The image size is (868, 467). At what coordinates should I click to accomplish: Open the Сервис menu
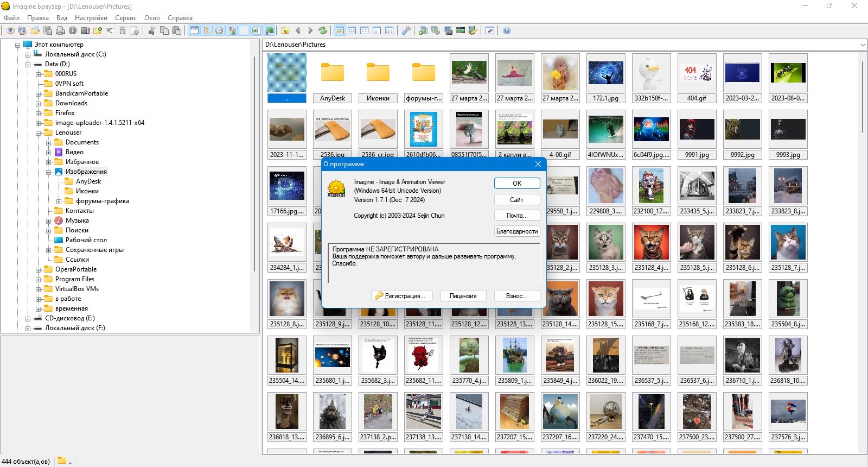pos(126,18)
